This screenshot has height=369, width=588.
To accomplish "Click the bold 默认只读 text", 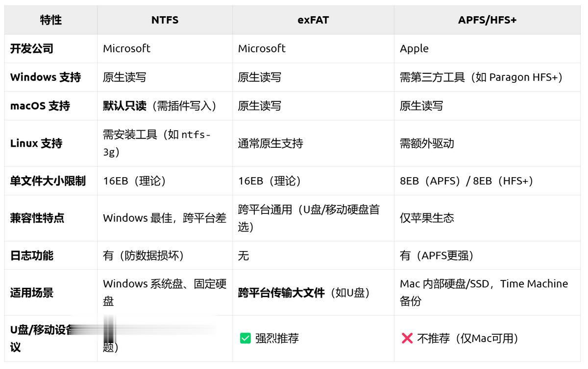I will click(124, 106).
